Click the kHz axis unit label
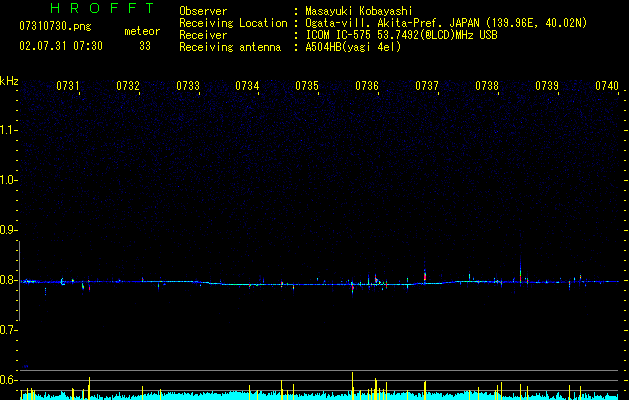Image resolution: width=629 pixels, height=400 pixels. [x=9, y=81]
